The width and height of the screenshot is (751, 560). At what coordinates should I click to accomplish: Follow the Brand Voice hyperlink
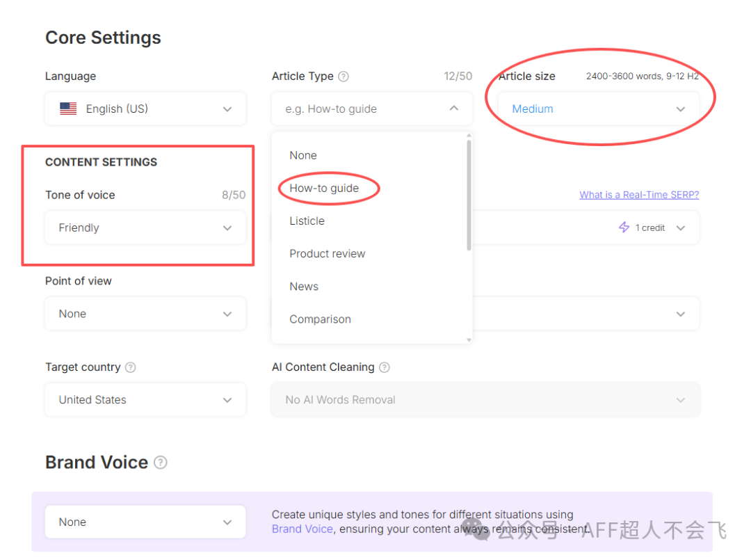click(302, 529)
